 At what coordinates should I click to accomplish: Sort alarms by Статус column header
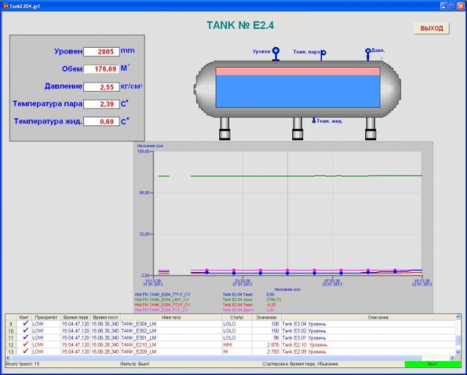(x=237, y=317)
